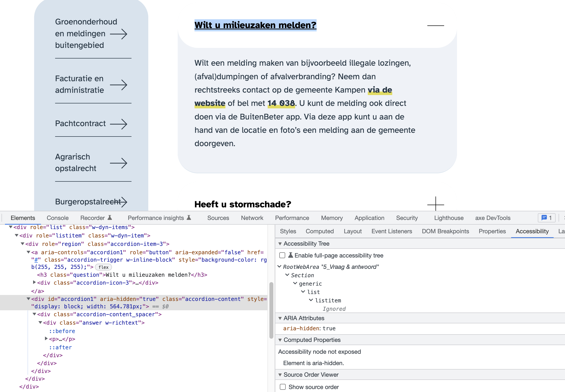Screen dimensions: 565x392
Task: Select the Accessibility pane tab
Action: point(532,231)
